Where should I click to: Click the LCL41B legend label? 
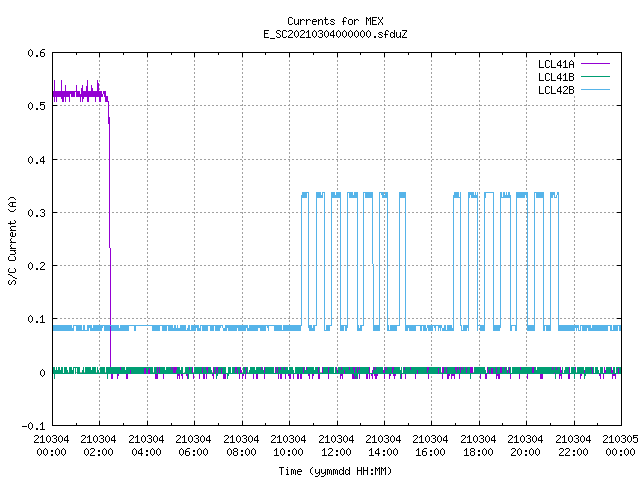click(x=556, y=77)
